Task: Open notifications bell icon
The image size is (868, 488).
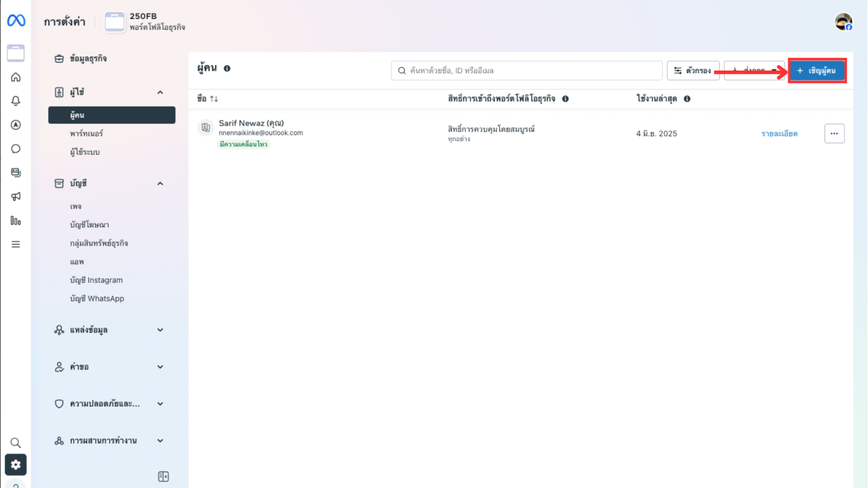Action: click(16, 101)
